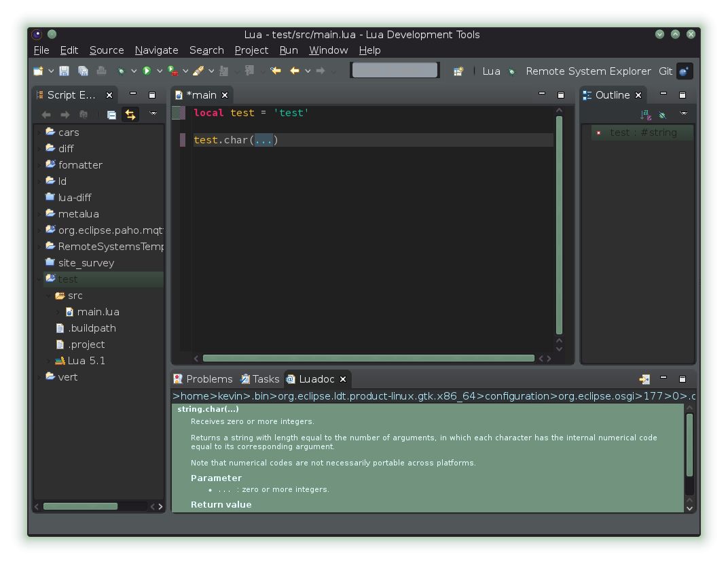
Task: Switch to Remote System Explorer perspective
Action: click(x=588, y=71)
